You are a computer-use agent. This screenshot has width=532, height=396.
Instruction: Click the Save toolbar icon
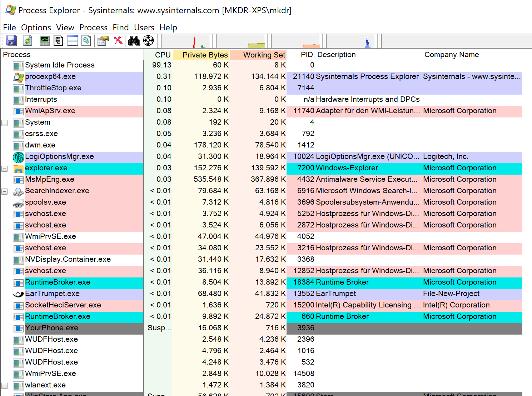[x=11, y=40]
